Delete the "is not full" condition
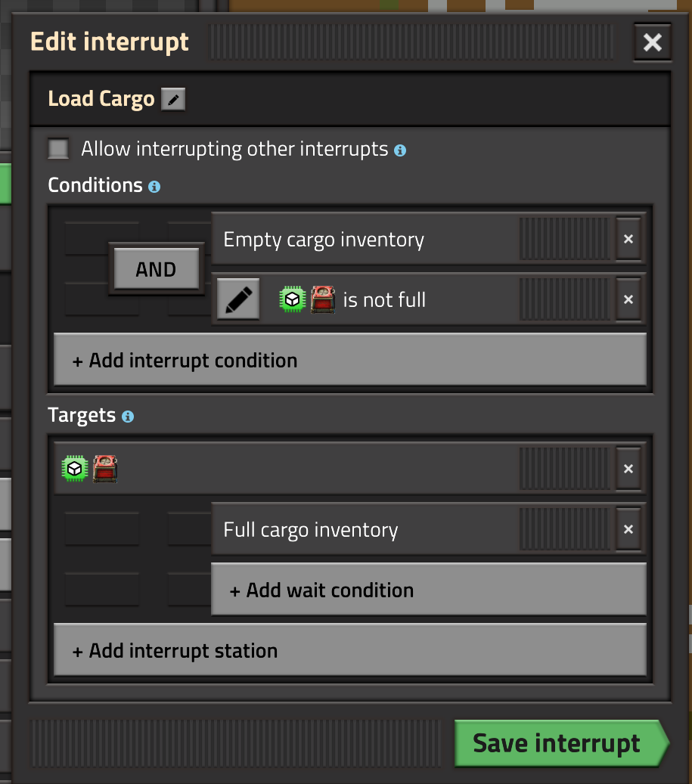This screenshot has height=784, width=692. coord(628,299)
